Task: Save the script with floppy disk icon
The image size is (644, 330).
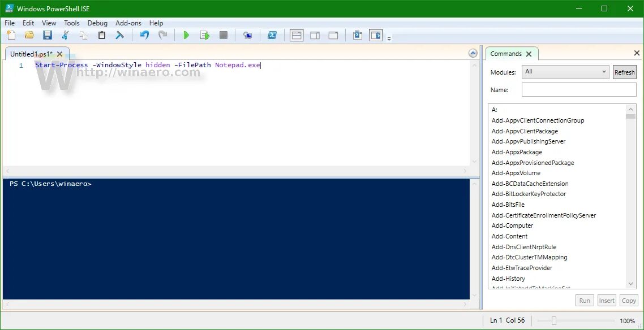Action: coord(47,35)
